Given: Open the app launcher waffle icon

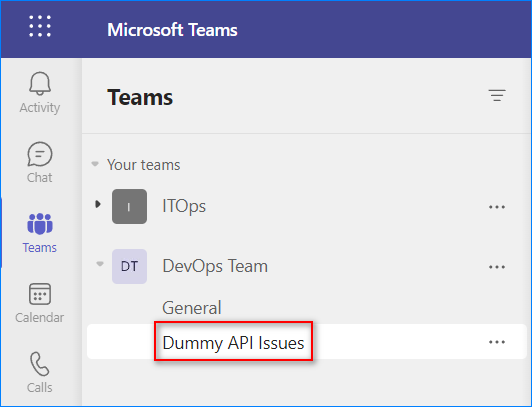Looking at the screenshot, I should (40, 26).
